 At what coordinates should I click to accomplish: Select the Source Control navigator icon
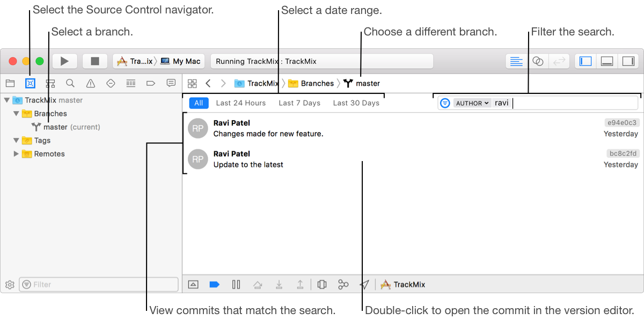point(30,83)
